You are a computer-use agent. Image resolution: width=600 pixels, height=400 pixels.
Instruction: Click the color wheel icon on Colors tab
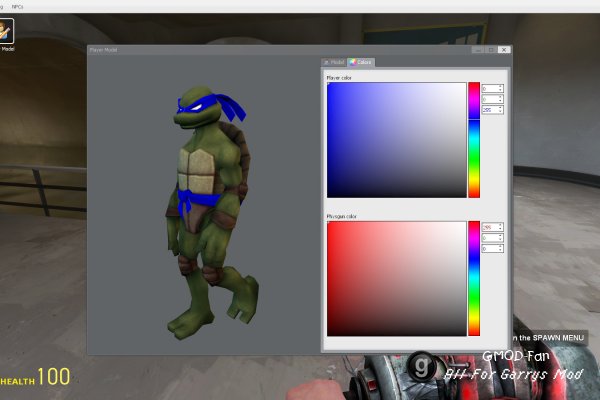[x=352, y=62]
